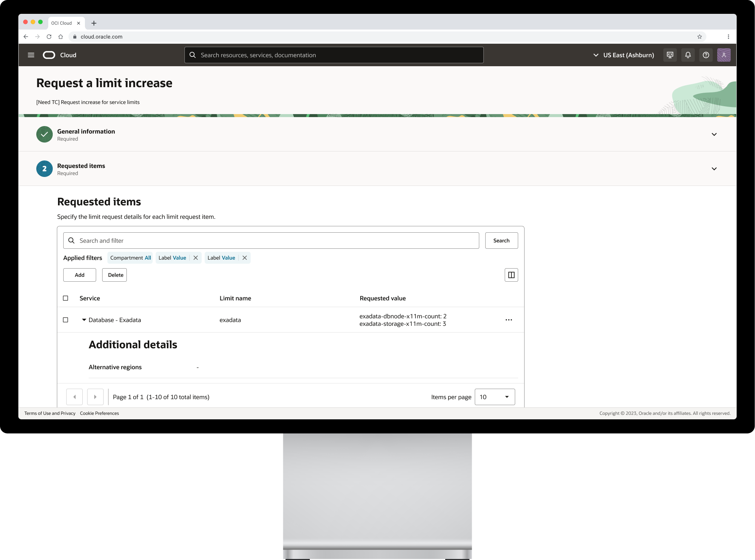This screenshot has height=560, width=755.
Task: Open the Cloud Shell developer tools icon
Action: click(x=670, y=55)
